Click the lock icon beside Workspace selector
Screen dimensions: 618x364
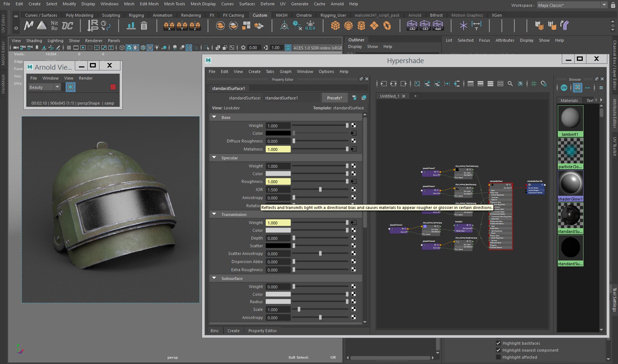pyautogui.click(x=613, y=5)
